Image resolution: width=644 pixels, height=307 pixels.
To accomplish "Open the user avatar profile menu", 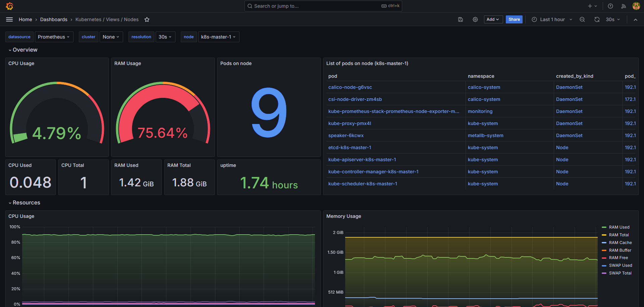I will coord(636,6).
